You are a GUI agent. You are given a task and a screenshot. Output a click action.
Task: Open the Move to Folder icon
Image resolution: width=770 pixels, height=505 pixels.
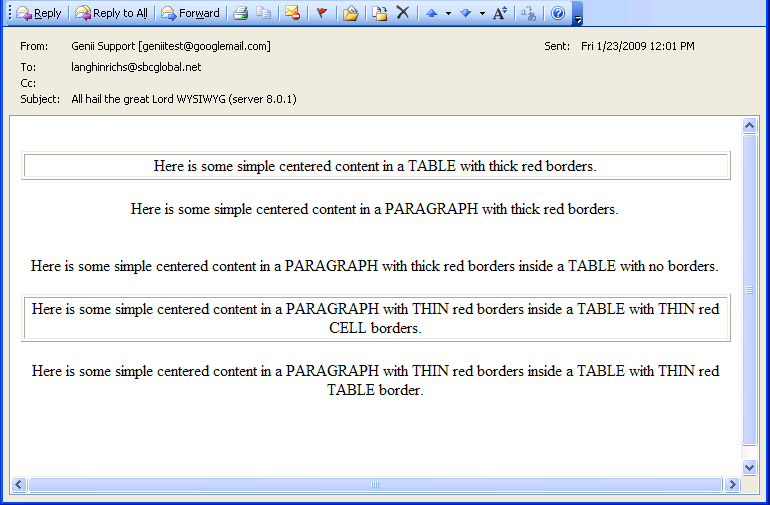coord(350,13)
